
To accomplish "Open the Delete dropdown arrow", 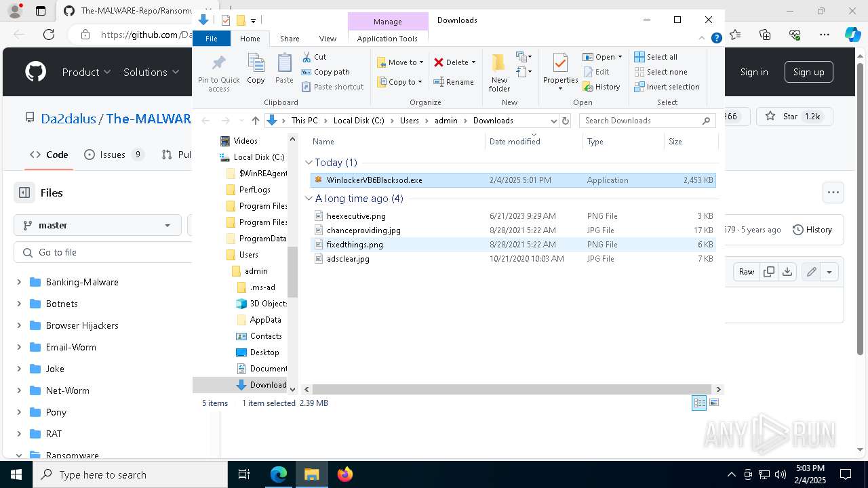I will point(473,62).
